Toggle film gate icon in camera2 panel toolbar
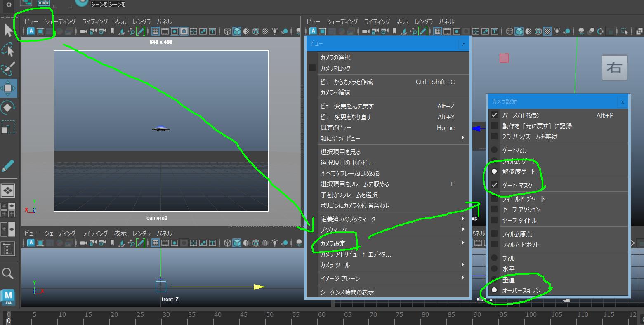 tap(165, 31)
